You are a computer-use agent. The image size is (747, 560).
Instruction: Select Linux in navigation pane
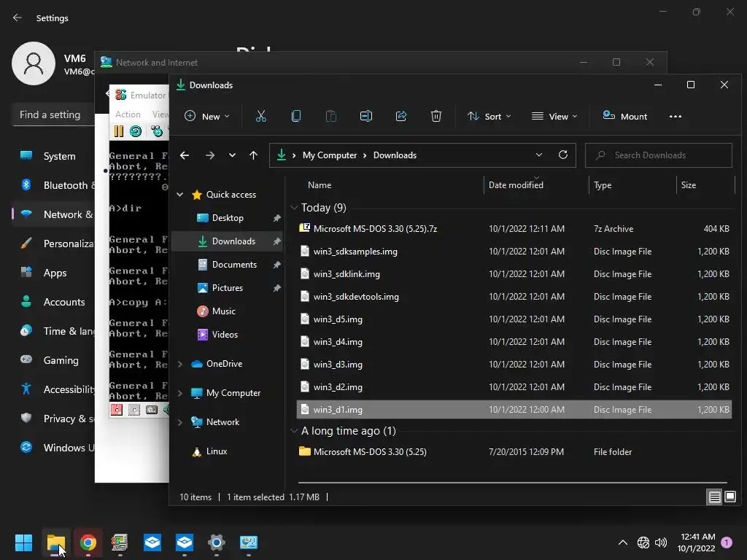[x=216, y=451]
